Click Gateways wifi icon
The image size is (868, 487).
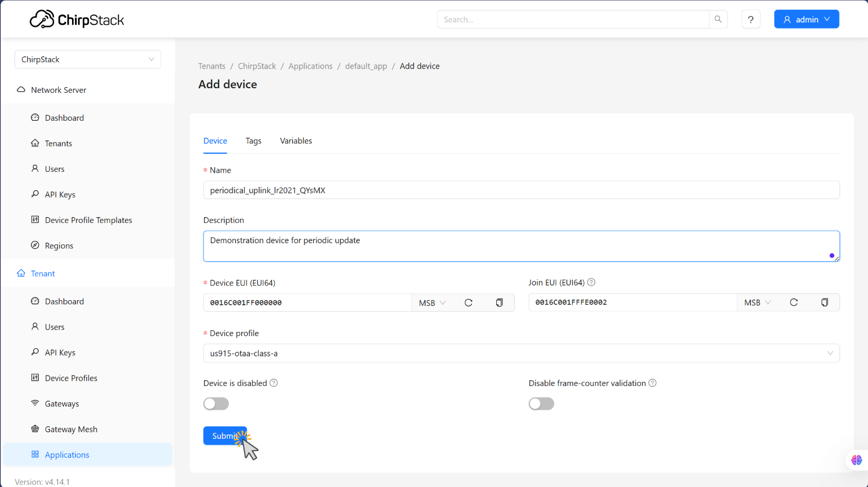click(x=35, y=403)
